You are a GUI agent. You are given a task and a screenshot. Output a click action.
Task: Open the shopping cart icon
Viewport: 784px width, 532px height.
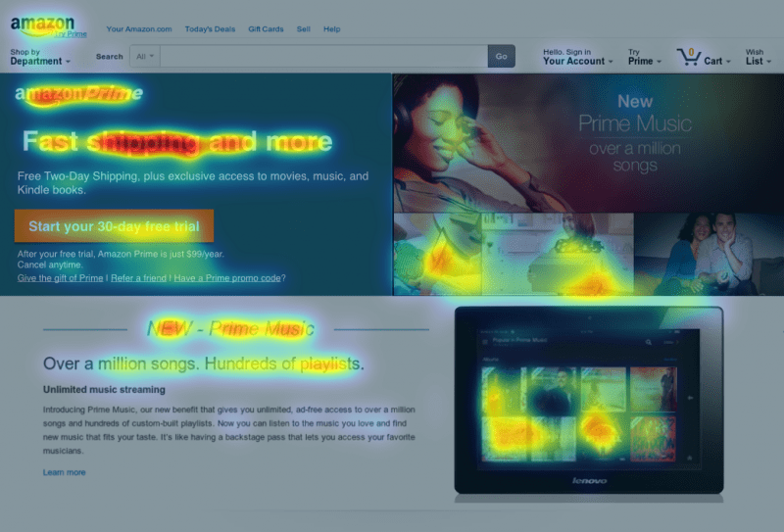(x=689, y=57)
